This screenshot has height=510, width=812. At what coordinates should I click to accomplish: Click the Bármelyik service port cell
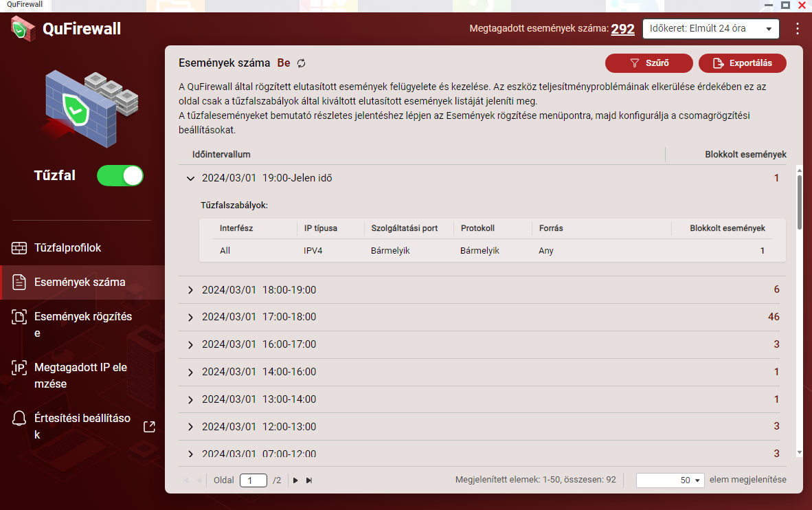coord(390,251)
